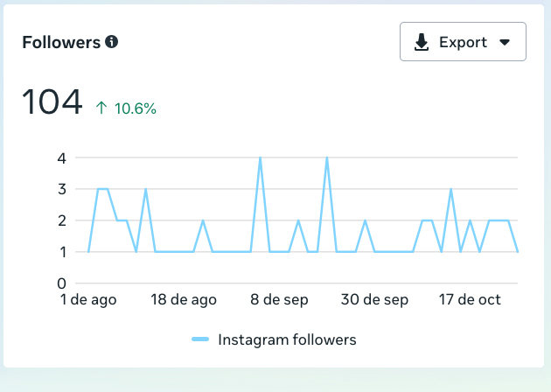The height and width of the screenshot is (392, 551).
Task: Select the 8 de sep axis date
Action: tap(279, 300)
